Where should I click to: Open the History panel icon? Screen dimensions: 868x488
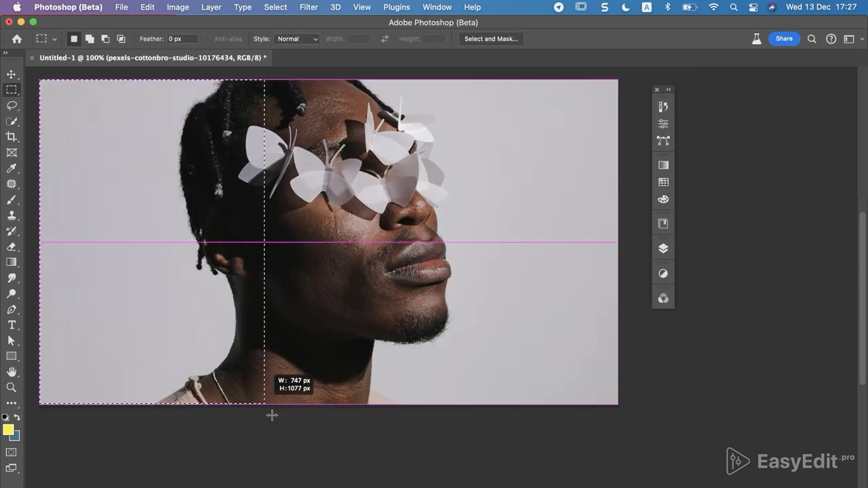663,106
